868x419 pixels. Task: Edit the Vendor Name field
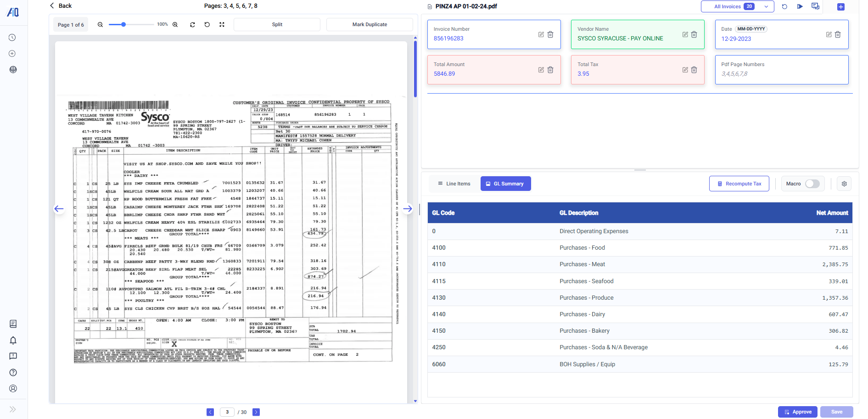coord(685,34)
